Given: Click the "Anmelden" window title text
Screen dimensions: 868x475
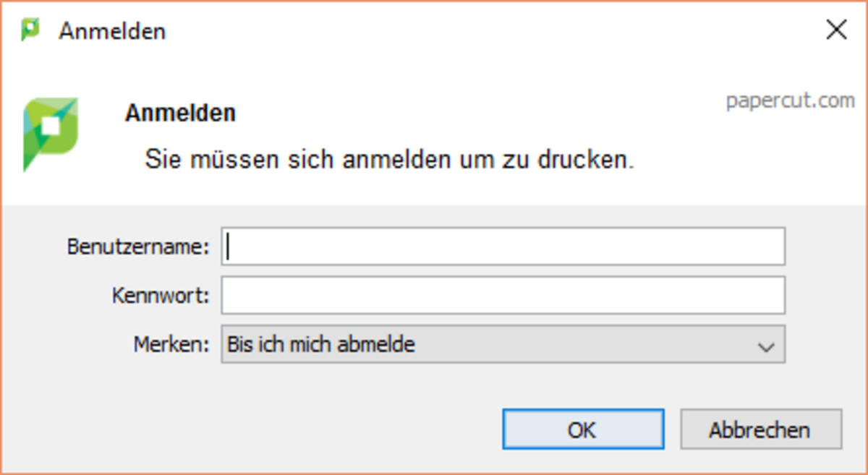Looking at the screenshot, I should 112,31.
